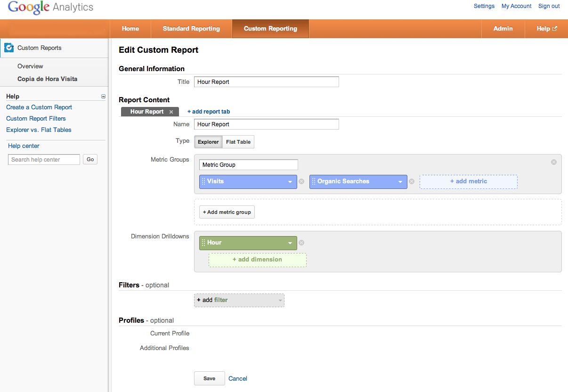
Task: Select Explorer report type
Action: pos(208,142)
